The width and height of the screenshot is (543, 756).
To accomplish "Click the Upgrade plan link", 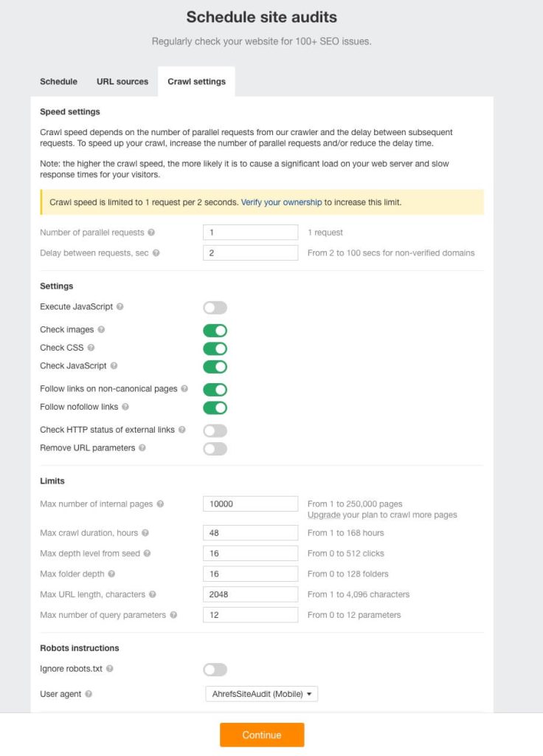I will (x=324, y=515).
